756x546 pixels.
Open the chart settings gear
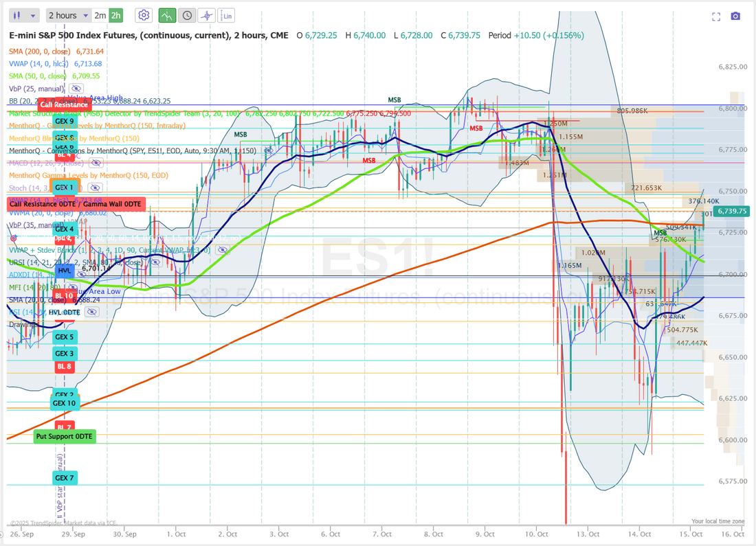(x=144, y=15)
